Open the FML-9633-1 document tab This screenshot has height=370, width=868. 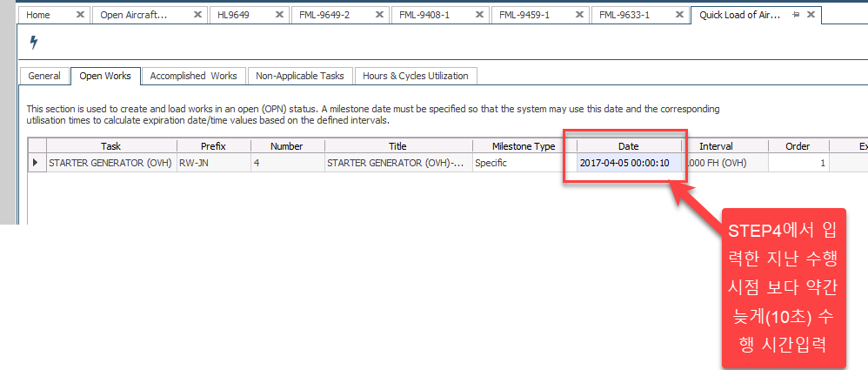click(629, 15)
